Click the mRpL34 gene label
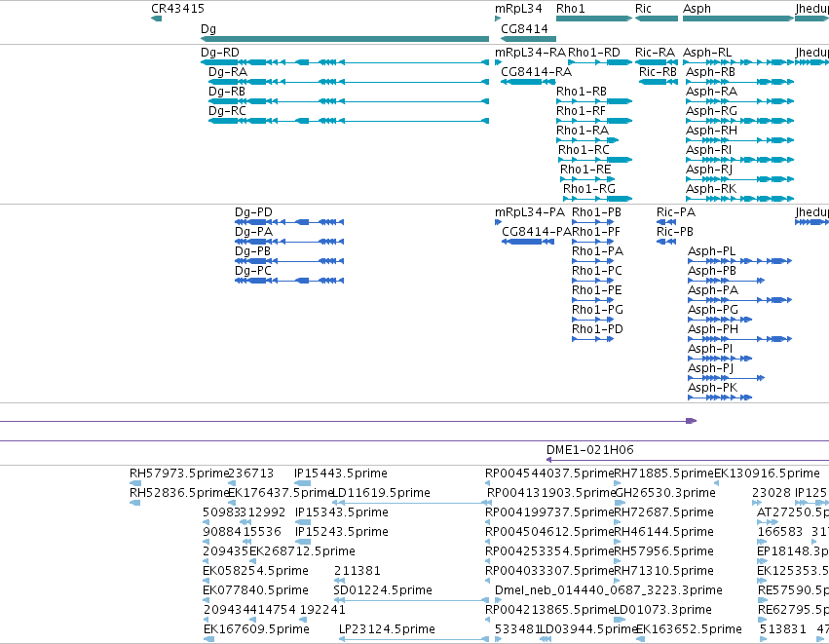The height and width of the screenshot is (644, 829). (x=518, y=9)
